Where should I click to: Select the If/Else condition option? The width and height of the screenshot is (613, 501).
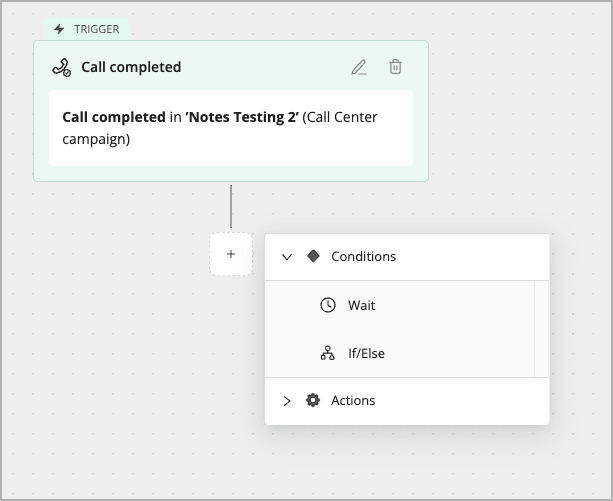[x=400, y=353]
